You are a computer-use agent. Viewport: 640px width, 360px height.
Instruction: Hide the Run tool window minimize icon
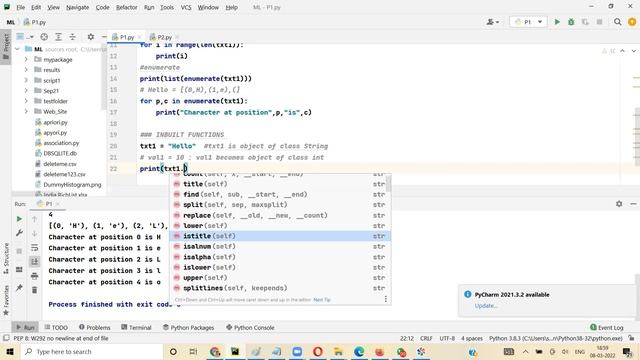[x=633, y=204]
